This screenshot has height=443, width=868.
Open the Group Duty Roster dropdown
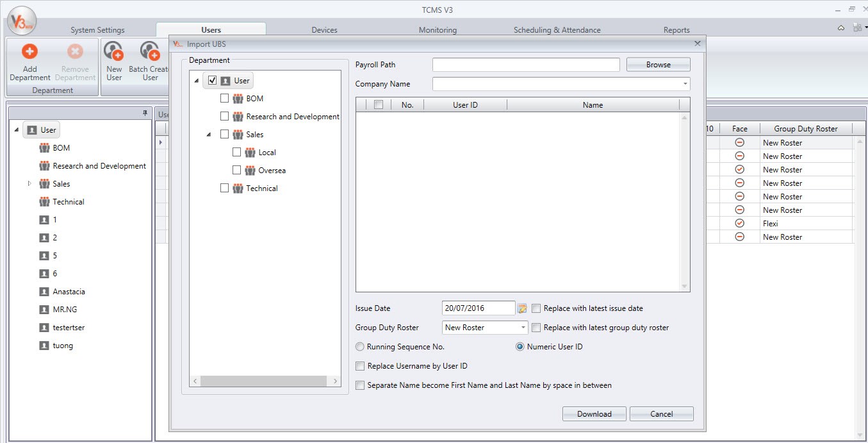point(523,328)
